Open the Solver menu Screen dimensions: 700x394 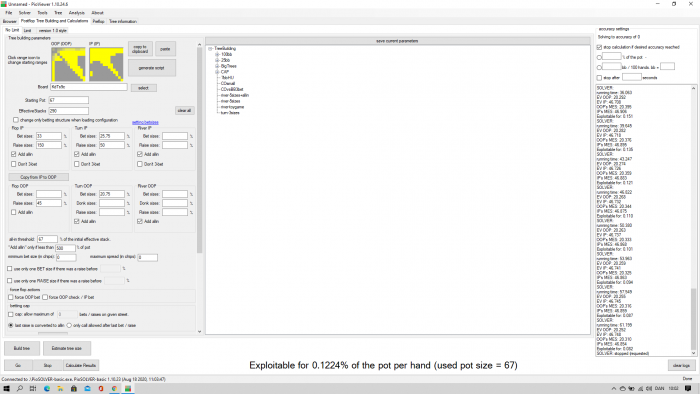25,13
